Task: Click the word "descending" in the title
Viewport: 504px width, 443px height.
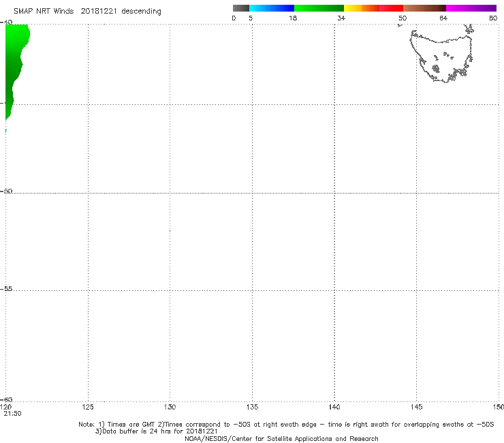Action: 142,12
